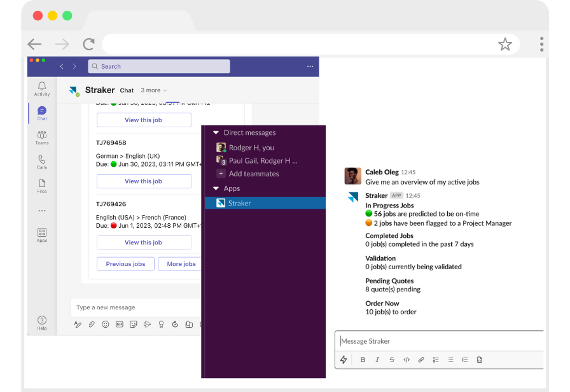Select Straker app in Slack sidebar

[240, 203]
